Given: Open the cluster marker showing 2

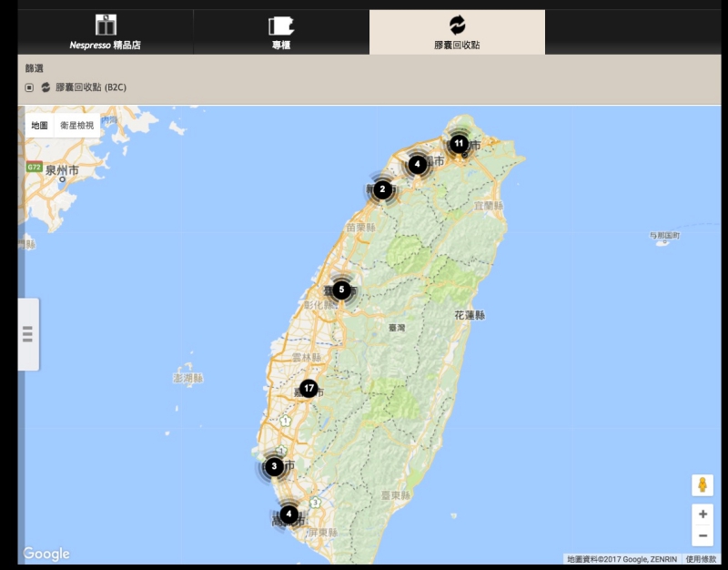Looking at the screenshot, I should [x=382, y=189].
